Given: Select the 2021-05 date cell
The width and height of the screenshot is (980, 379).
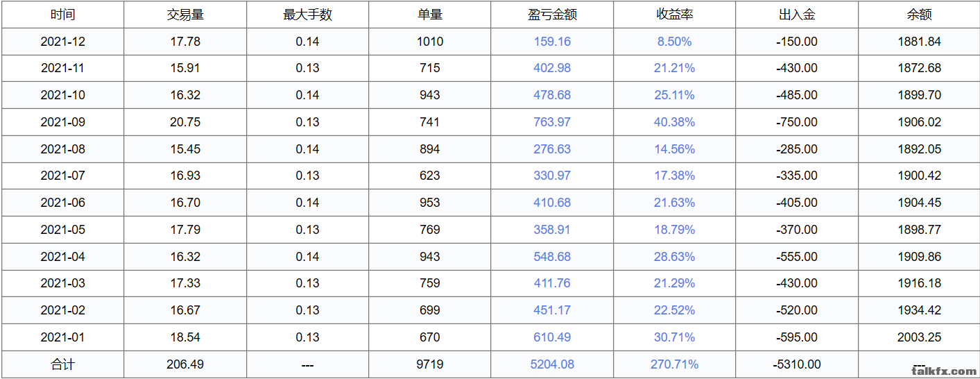Looking at the screenshot, I should (x=63, y=230).
